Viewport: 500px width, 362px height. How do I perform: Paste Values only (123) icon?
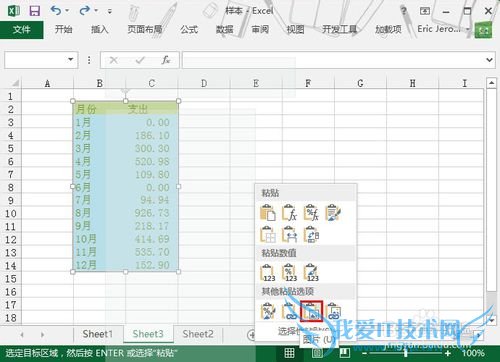(x=268, y=273)
